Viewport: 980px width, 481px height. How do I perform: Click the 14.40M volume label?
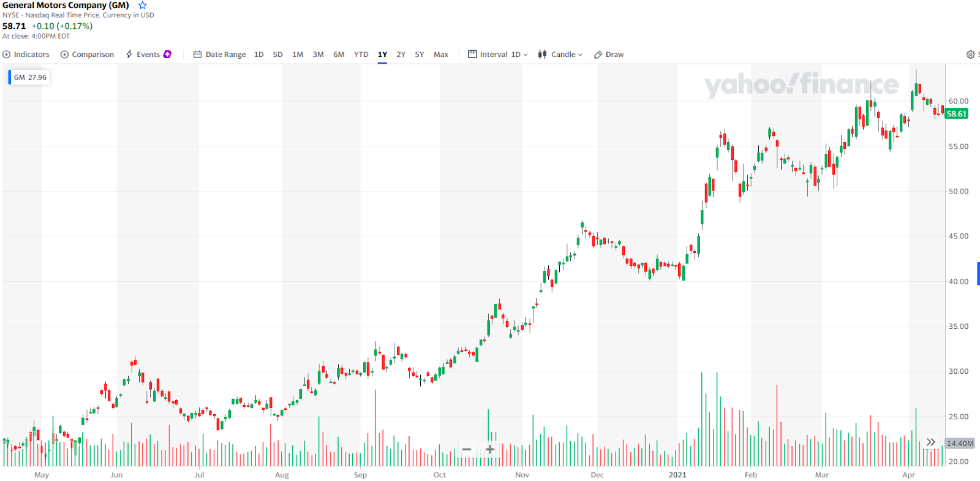959,443
